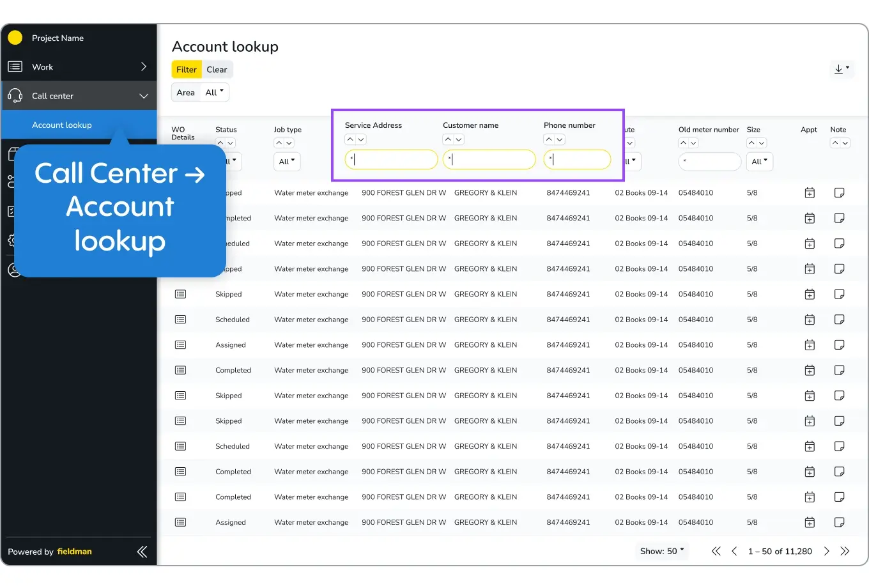This screenshot has width=869, height=588.
Task: Sort Phone number descending
Action: click(x=560, y=139)
